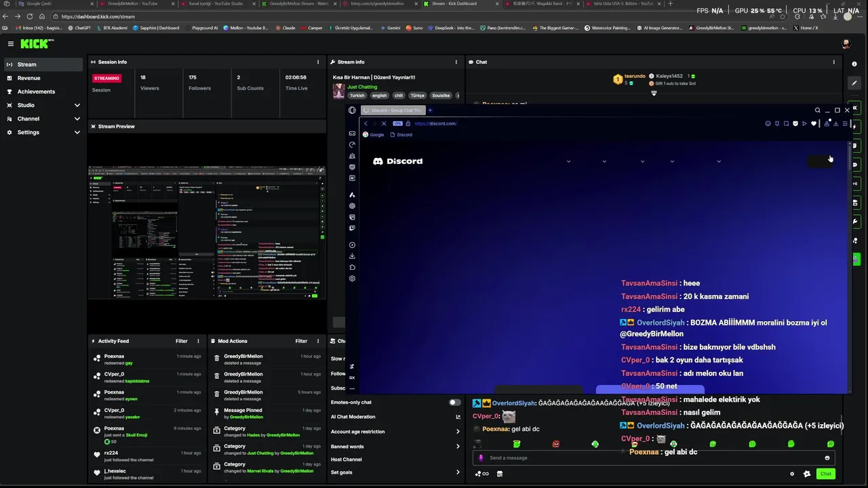The height and width of the screenshot is (488, 868).
Task: Click channel points infinity icon
Action: 483,474
